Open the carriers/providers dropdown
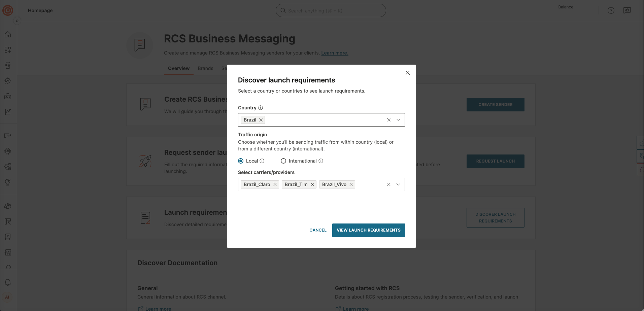Viewport: 644px width, 311px height. pyautogui.click(x=398, y=184)
